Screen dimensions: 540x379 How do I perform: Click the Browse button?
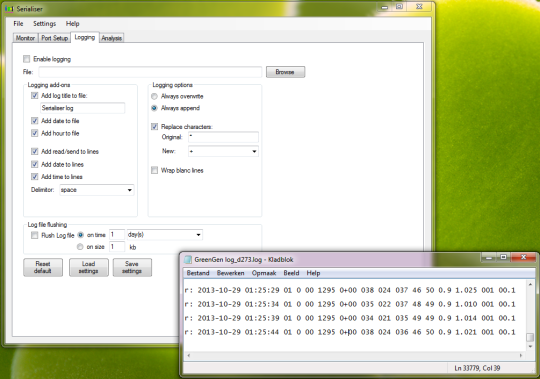[285, 72]
